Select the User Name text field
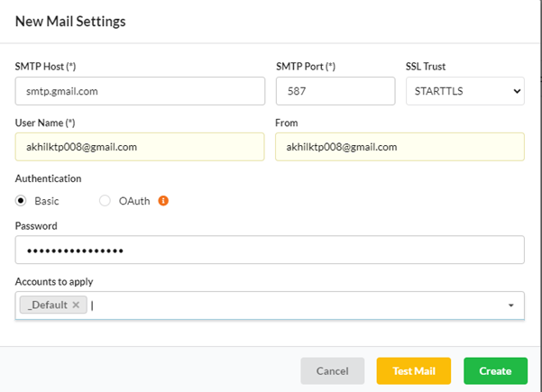The width and height of the screenshot is (542, 392). point(140,146)
